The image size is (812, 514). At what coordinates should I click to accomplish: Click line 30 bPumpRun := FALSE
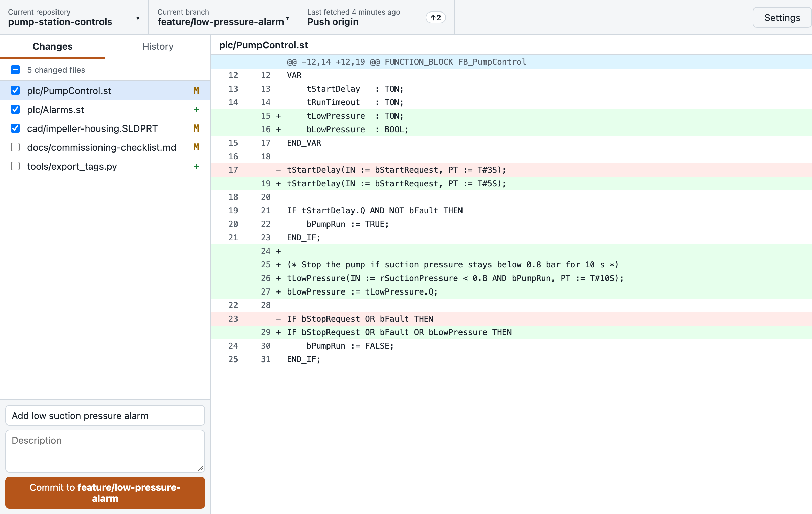[x=511, y=346]
